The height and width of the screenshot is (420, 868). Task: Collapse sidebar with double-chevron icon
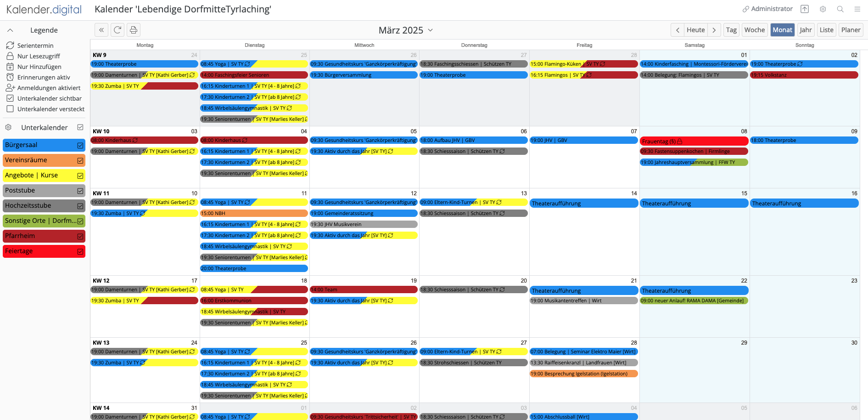click(101, 30)
